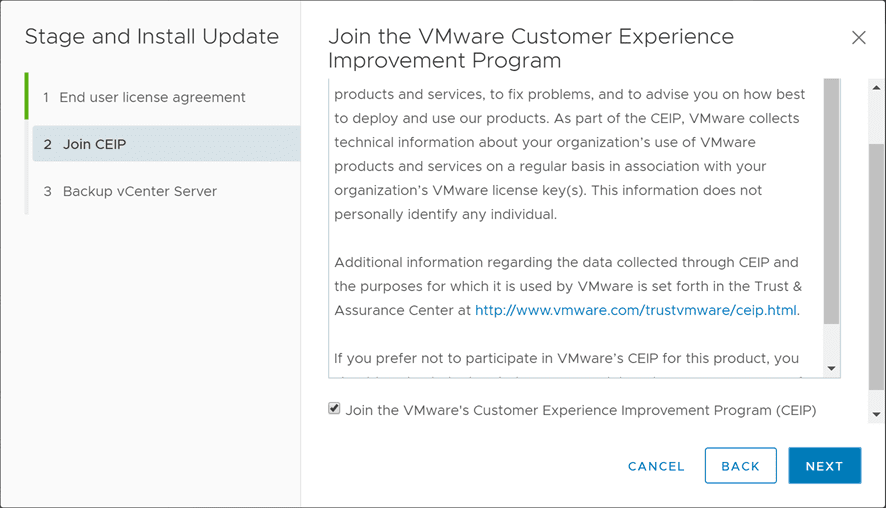Open the Backup vCenter Server step
The image size is (886, 508).
pos(139,191)
